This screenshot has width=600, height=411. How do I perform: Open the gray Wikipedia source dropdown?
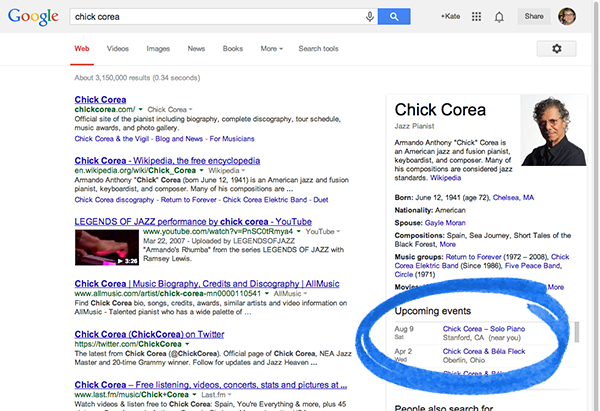tap(227, 170)
